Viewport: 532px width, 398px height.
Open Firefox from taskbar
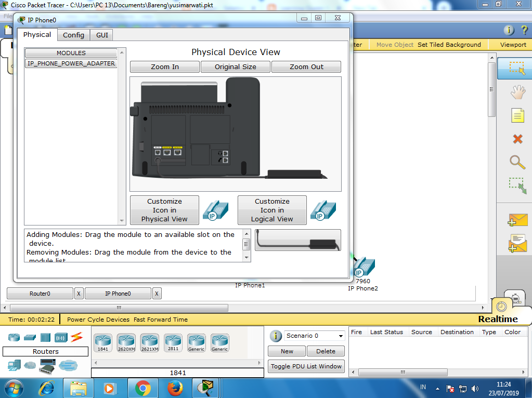(x=175, y=389)
